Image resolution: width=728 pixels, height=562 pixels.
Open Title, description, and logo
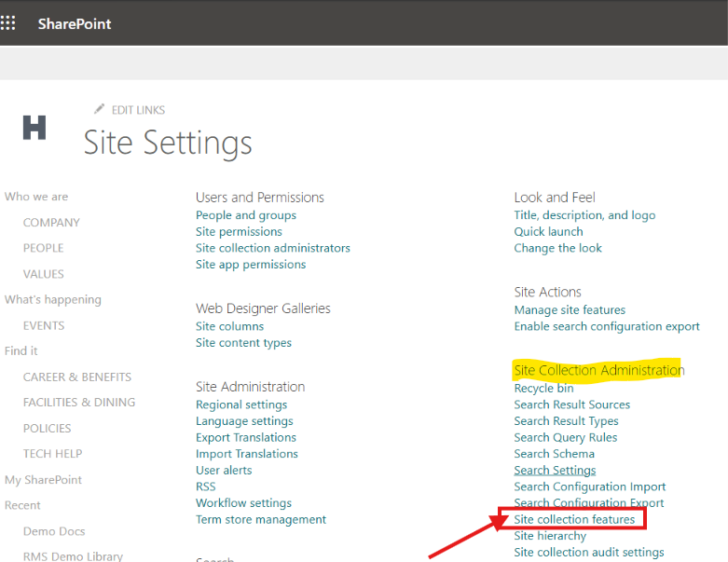coord(584,215)
